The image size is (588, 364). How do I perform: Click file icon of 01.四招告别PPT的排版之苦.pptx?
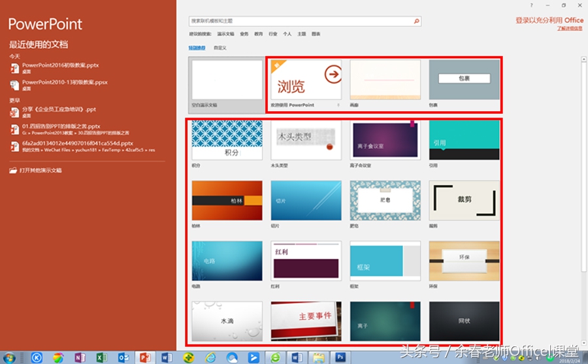(14, 129)
